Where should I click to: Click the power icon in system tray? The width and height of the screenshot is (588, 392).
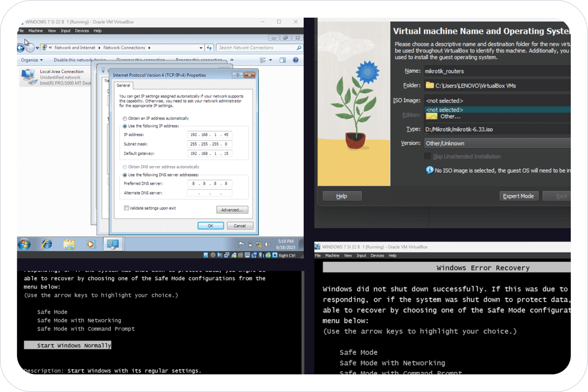click(250, 244)
